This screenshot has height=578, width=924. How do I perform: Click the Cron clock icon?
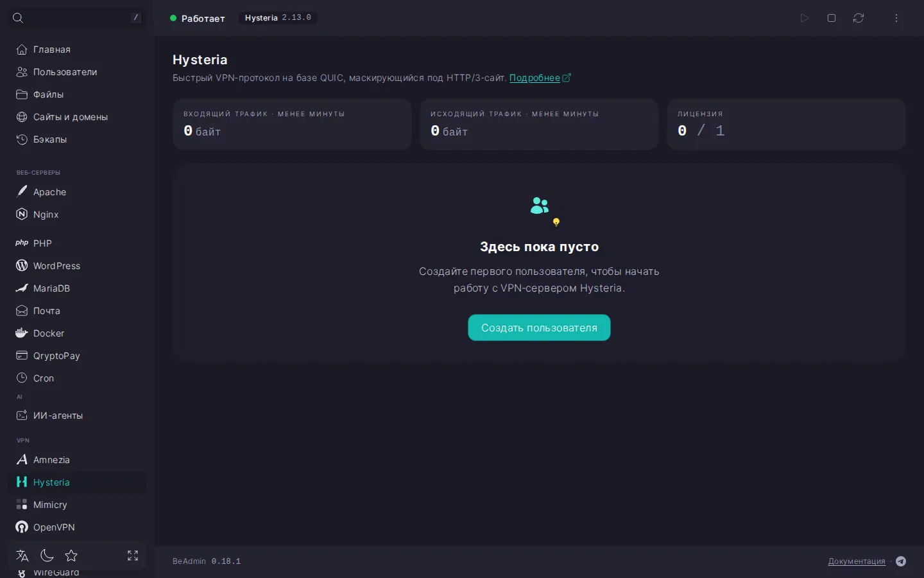22,378
